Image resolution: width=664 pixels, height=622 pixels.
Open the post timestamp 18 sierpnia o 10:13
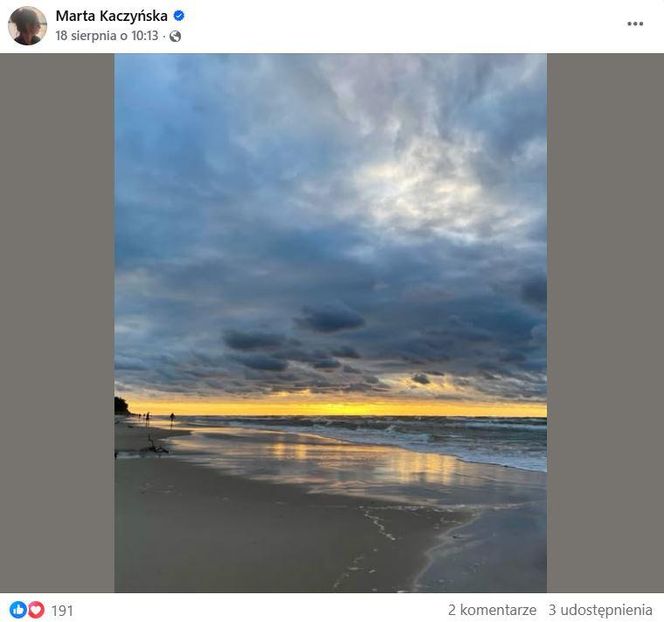108,36
